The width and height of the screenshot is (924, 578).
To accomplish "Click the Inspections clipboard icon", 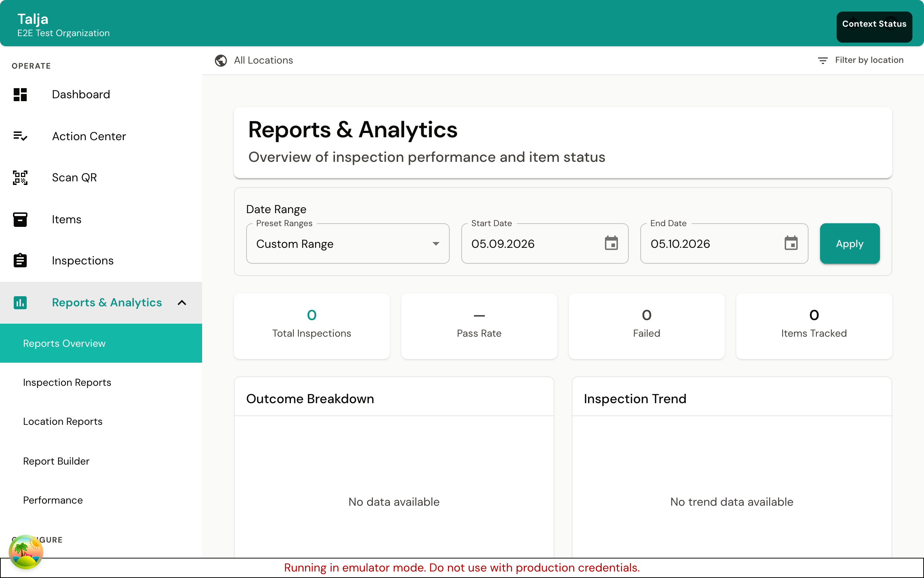I will pyautogui.click(x=20, y=261).
